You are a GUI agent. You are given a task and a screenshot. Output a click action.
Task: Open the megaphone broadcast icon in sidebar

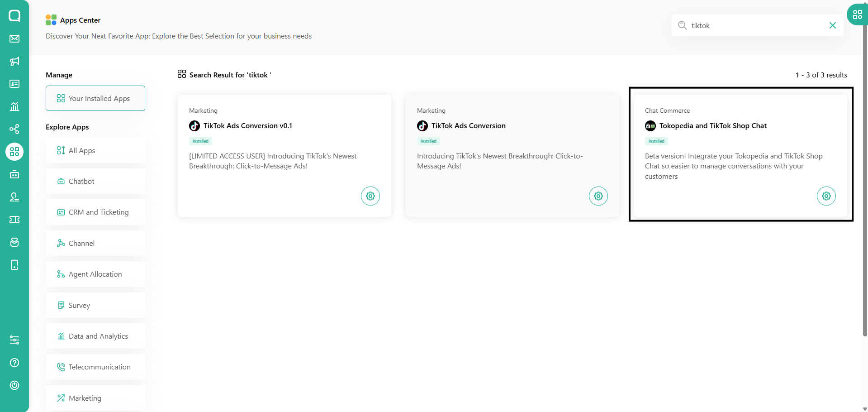coord(14,61)
